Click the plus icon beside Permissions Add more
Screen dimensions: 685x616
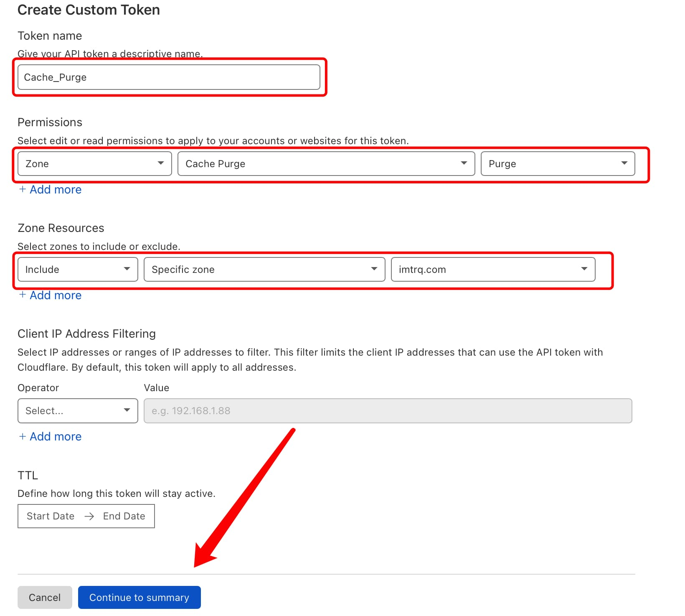[23, 189]
